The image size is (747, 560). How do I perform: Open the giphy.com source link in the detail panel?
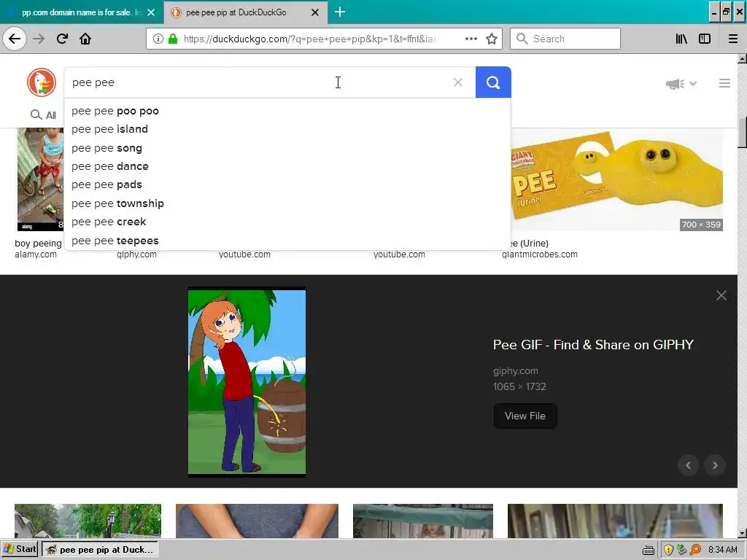click(x=516, y=370)
